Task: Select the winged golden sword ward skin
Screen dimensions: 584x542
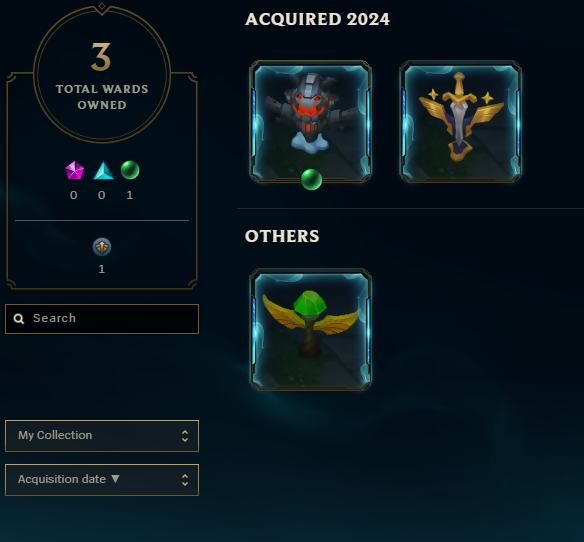Action: 460,121
